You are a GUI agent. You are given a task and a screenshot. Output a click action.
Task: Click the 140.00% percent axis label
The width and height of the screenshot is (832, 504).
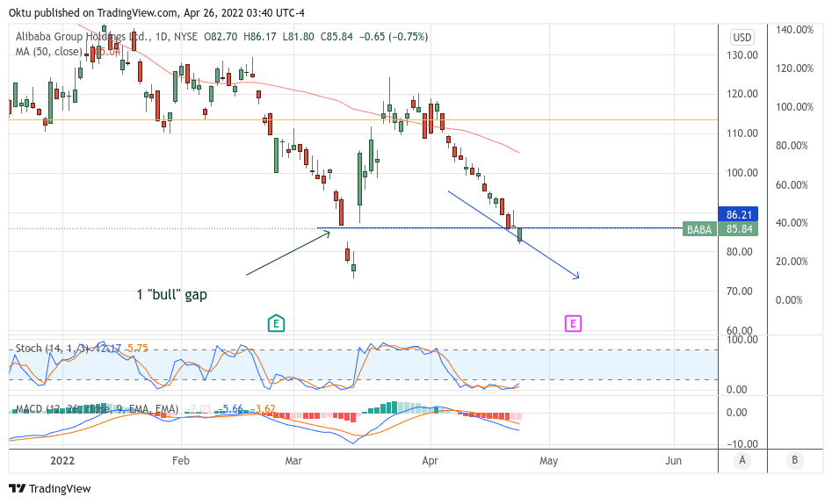(794, 30)
